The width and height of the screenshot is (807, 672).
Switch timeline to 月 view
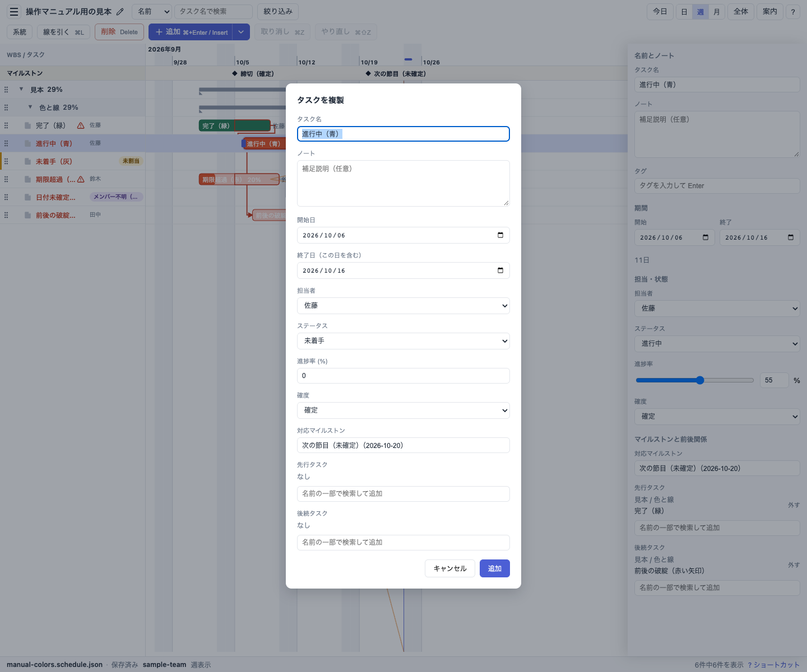[x=717, y=12]
